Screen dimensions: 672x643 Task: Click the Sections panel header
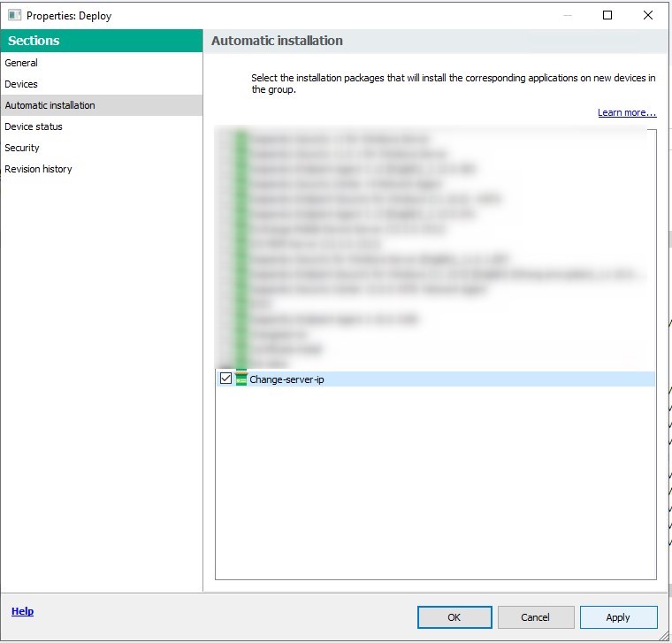click(101, 41)
